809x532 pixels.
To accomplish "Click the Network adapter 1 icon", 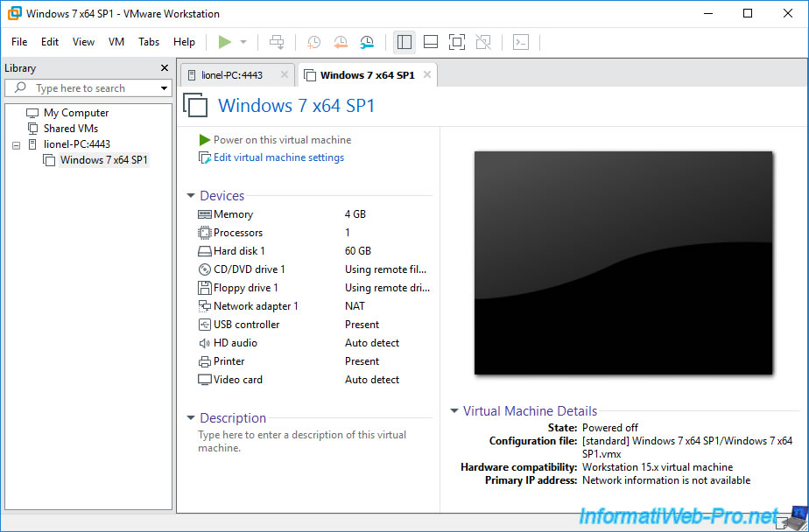I will pyautogui.click(x=205, y=306).
